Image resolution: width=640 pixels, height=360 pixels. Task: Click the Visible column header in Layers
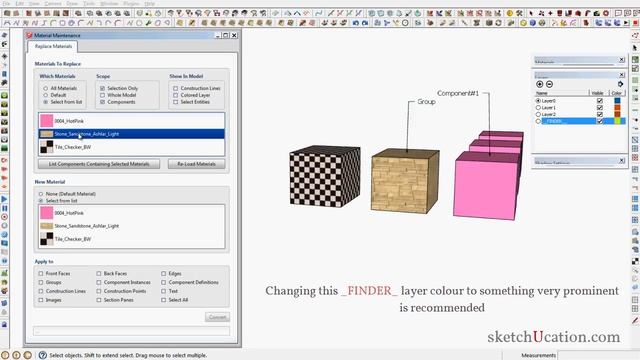tap(599, 93)
